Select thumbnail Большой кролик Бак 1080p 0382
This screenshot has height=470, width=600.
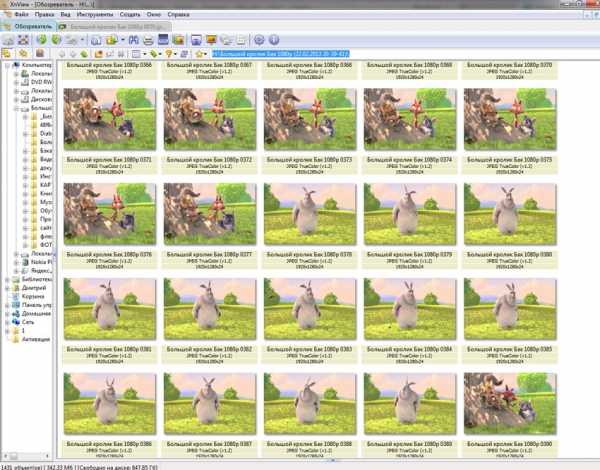pyautogui.click(x=210, y=309)
